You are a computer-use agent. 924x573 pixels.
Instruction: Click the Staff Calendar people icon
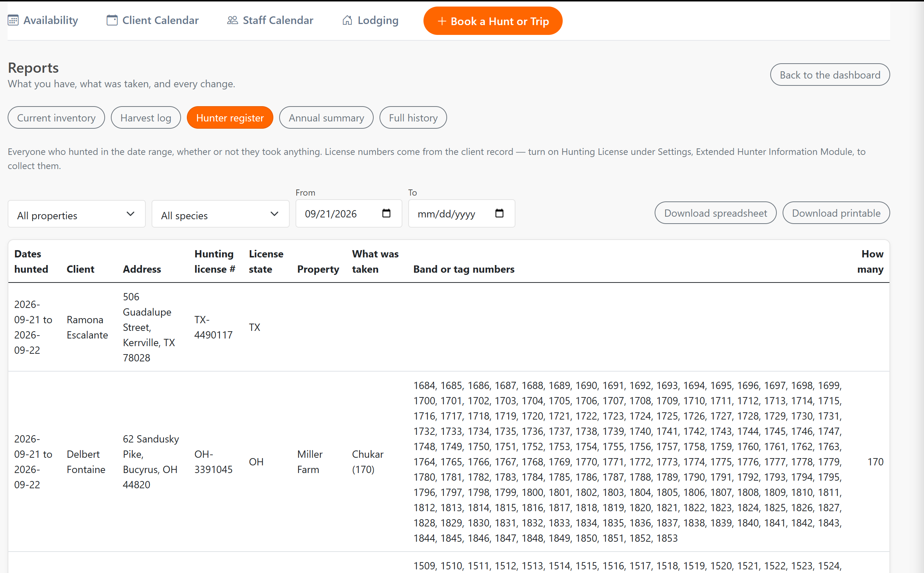[x=232, y=20]
